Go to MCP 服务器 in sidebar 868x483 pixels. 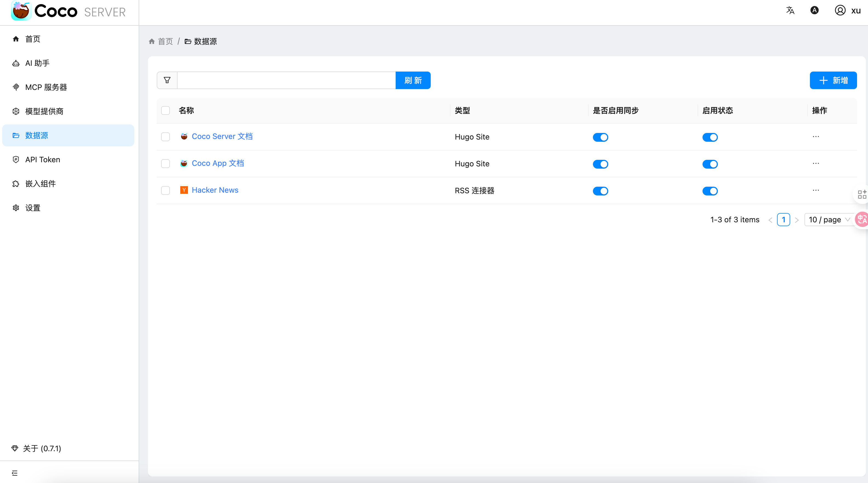[46, 87]
